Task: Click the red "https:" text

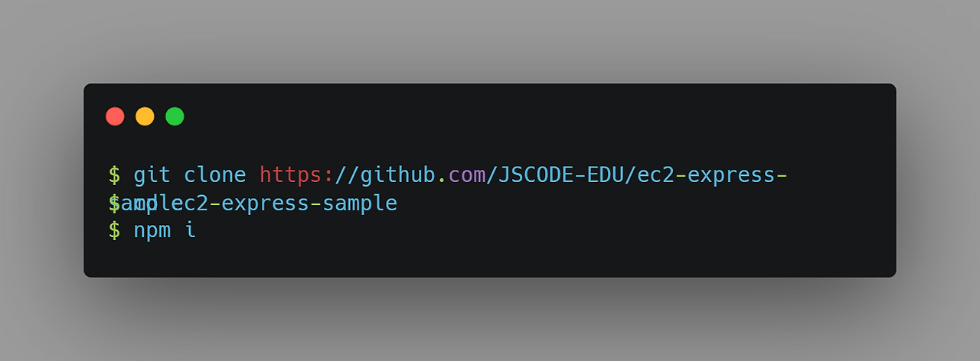Action: pos(297,176)
